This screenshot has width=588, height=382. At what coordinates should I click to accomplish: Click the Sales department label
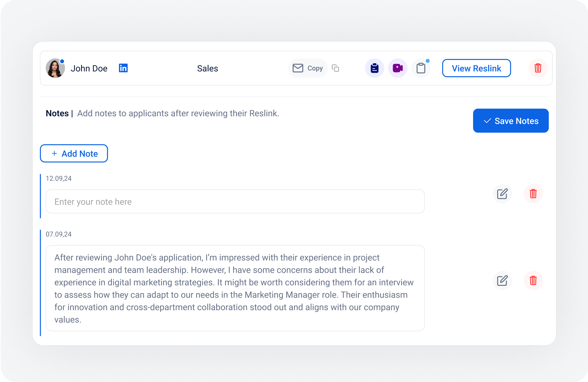pyautogui.click(x=207, y=68)
